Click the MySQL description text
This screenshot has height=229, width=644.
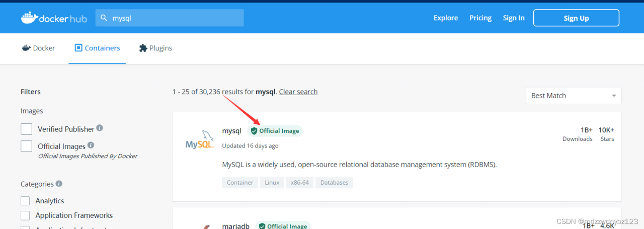coord(359,165)
